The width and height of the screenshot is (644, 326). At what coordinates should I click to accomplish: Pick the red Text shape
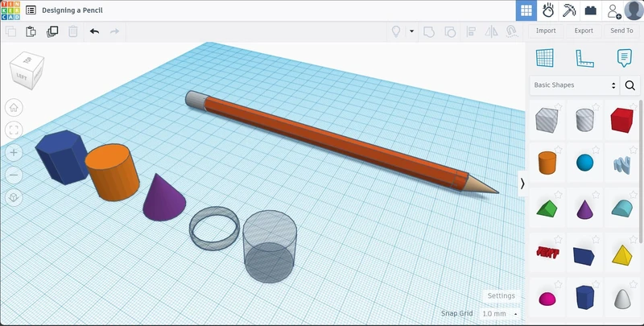[x=547, y=253]
